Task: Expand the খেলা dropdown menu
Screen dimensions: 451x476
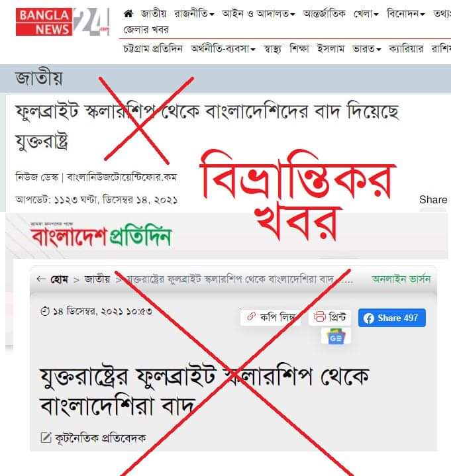Action: pyautogui.click(x=366, y=14)
